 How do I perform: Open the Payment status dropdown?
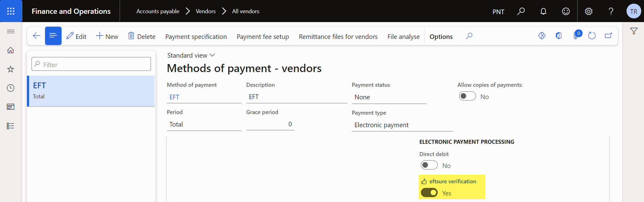tap(389, 97)
